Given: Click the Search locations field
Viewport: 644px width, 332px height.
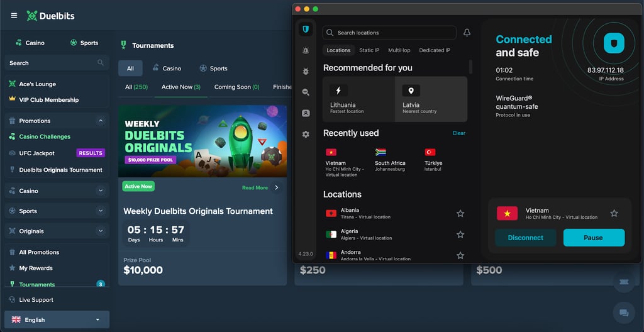Looking at the screenshot, I should (389, 33).
